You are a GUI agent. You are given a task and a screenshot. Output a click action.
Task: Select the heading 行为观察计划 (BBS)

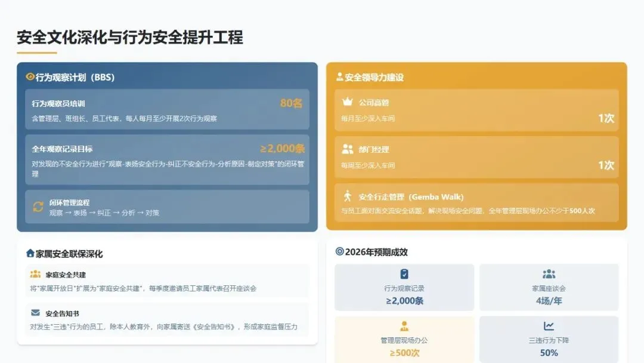point(75,77)
